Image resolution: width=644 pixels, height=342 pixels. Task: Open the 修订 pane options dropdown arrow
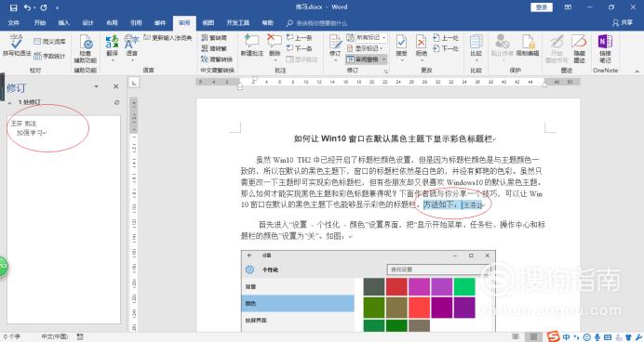coord(96,86)
